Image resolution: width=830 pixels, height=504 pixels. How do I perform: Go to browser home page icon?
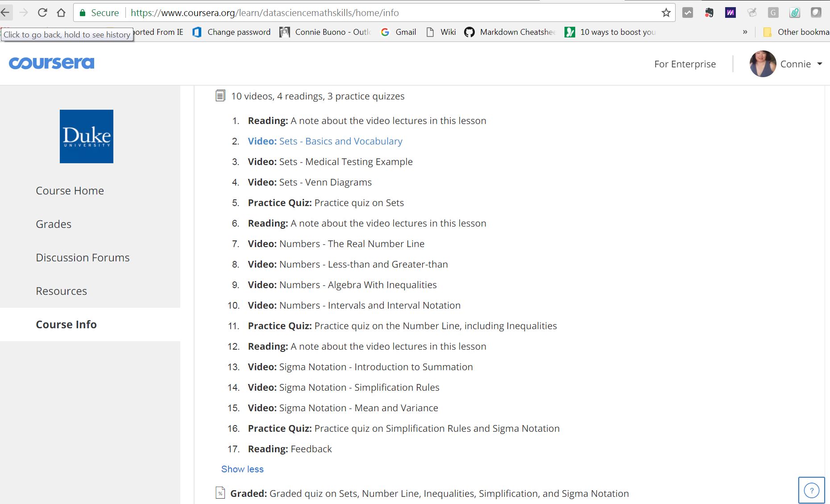coord(61,12)
